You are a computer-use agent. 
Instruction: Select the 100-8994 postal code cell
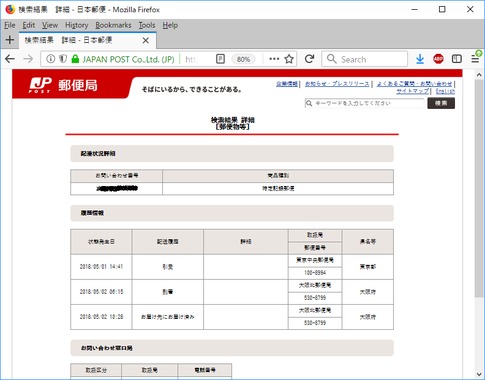[315, 273]
